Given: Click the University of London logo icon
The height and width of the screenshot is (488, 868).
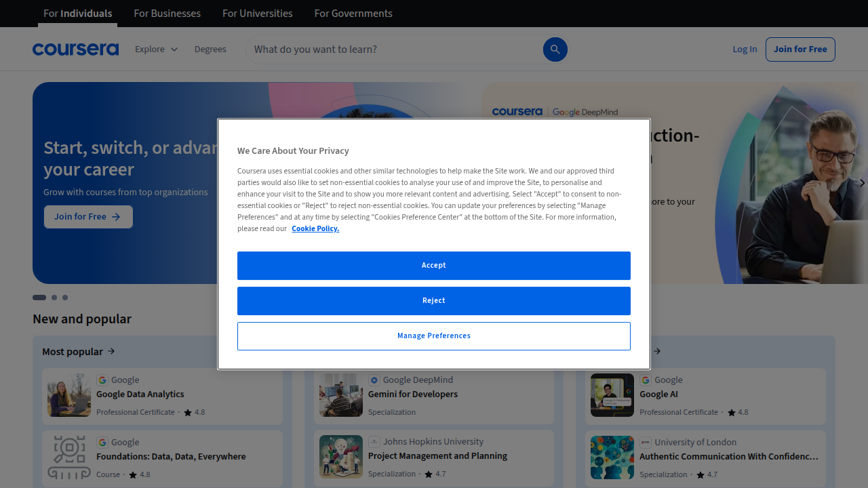Looking at the screenshot, I should 646,443.
